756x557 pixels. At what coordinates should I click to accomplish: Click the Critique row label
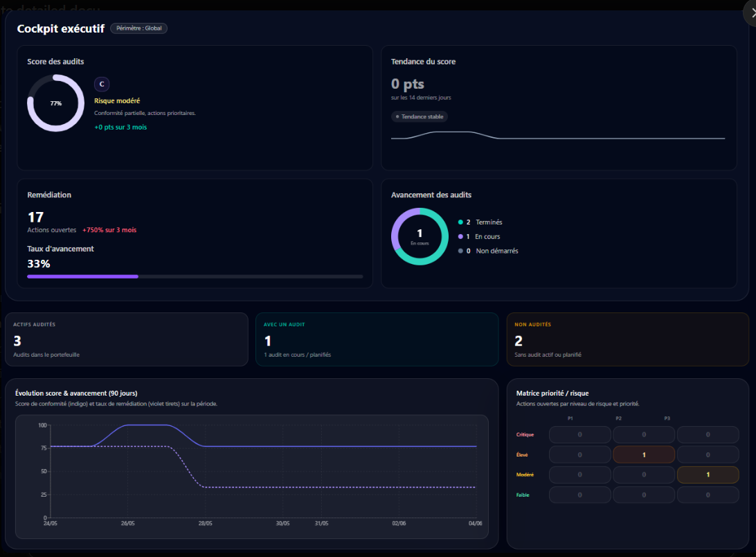525,434
